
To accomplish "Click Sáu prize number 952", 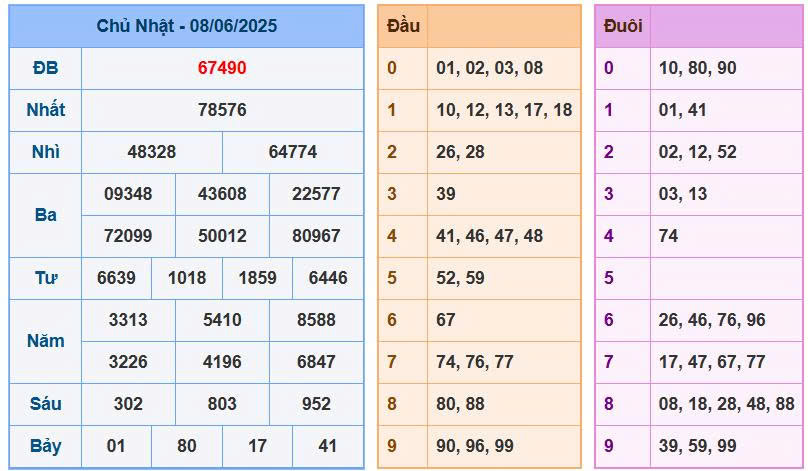I will (316, 404).
